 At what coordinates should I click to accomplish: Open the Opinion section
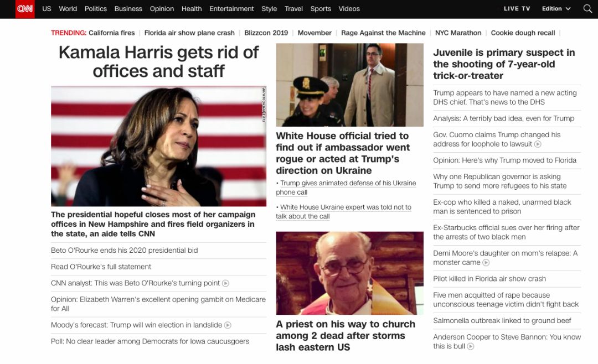click(162, 8)
